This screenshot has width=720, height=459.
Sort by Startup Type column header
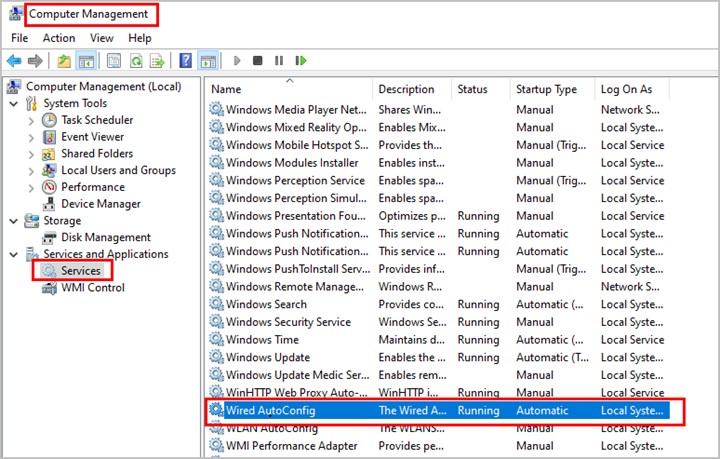click(552, 89)
